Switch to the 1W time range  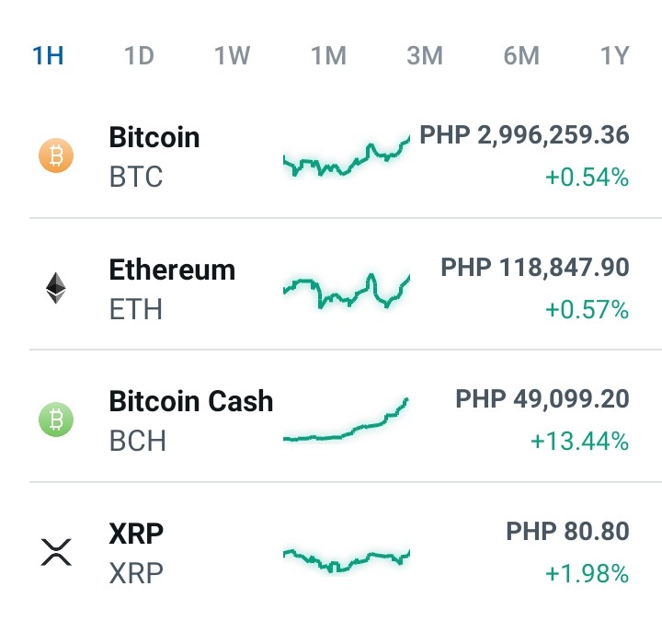[x=233, y=55]
